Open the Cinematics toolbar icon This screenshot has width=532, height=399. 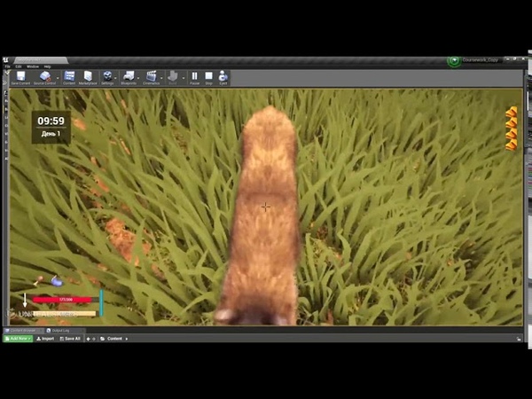coord(152,77)
